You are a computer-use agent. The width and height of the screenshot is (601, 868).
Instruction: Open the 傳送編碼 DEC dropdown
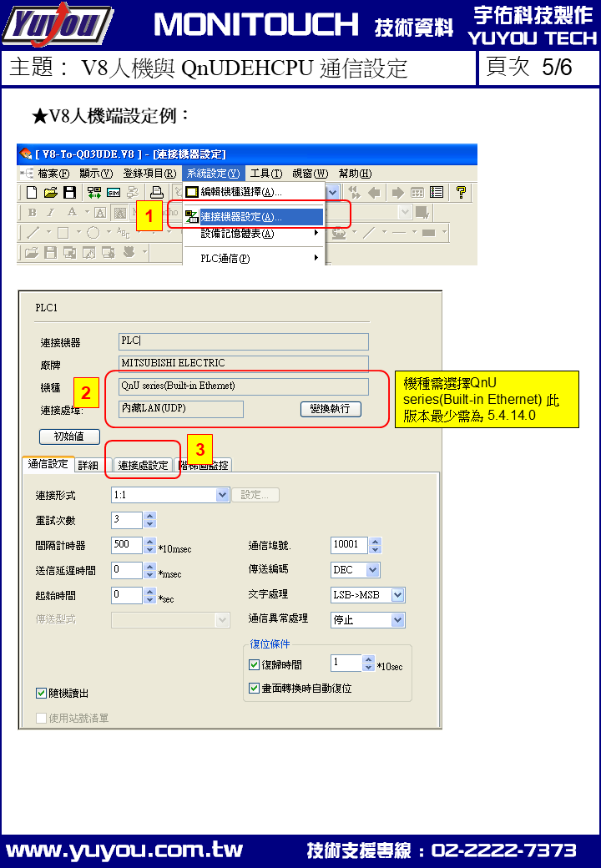(373, 569)
